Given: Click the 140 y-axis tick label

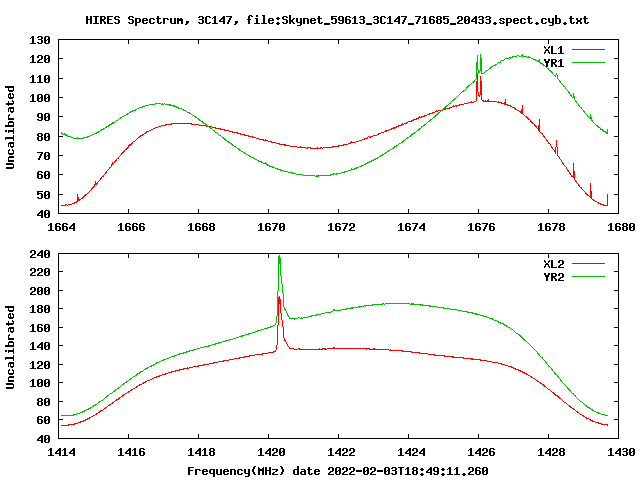Looking at the screenshot, I should [40, 346].
